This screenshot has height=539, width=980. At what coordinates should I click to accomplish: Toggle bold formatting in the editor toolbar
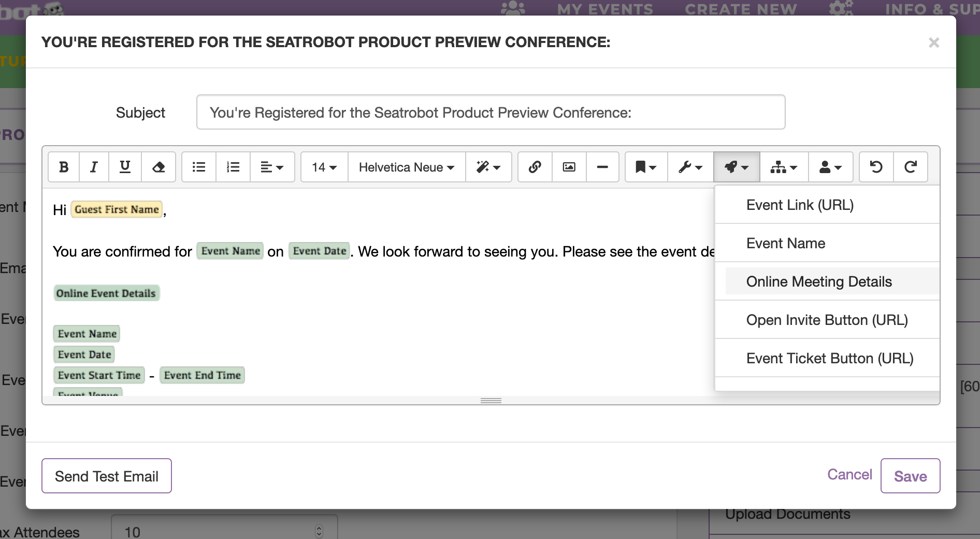[64, 167]
